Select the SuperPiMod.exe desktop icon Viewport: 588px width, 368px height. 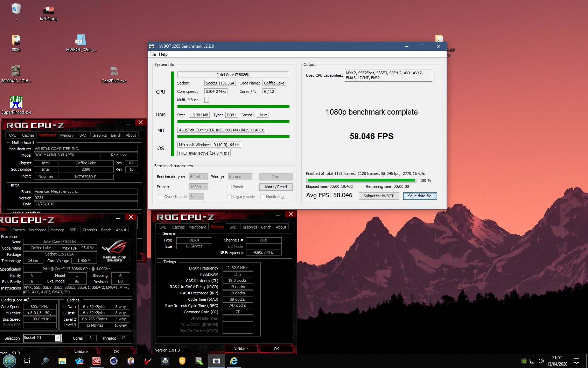tap(16, 105)
